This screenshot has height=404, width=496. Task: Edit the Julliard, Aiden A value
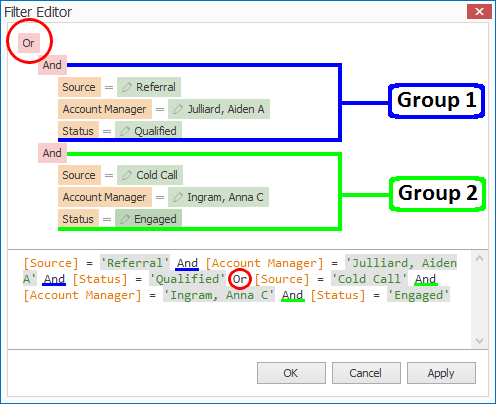(219, 109)
